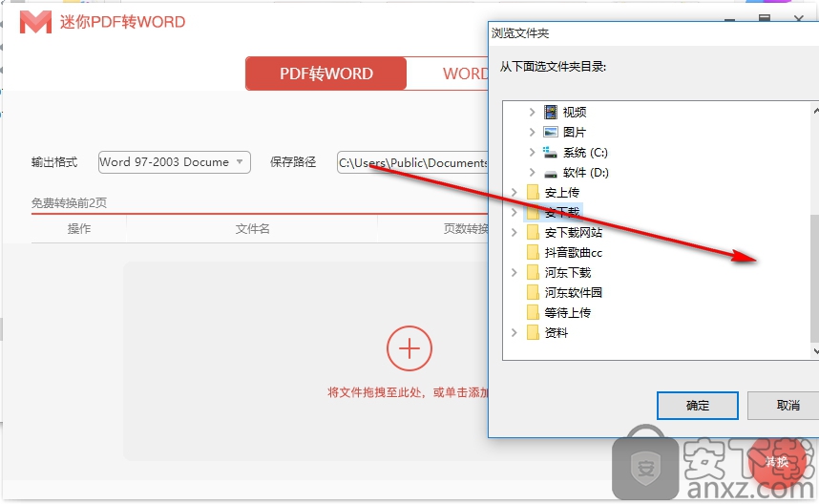The image size is (819, 504).
Task: Open the 输出格式 Word 97-2003 dropdown
Action: click(x=175, y=162)
